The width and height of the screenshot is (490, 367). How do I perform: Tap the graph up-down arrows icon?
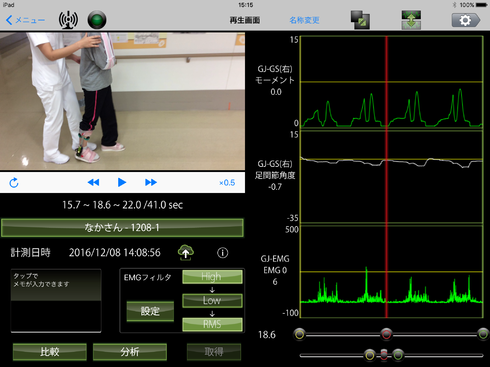[x=411, y=20]
